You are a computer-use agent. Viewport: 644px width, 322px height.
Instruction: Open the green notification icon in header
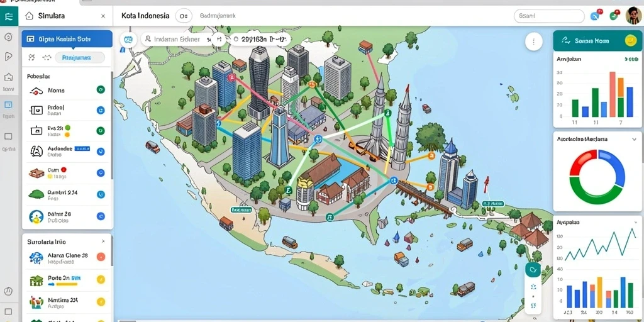pyautogui.click(x=614, y=16)
